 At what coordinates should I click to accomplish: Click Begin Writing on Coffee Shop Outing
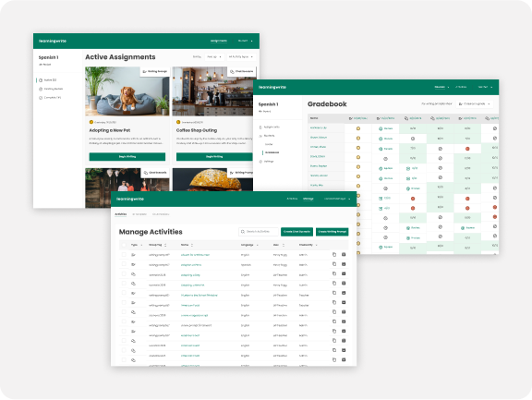click(x=214, y=157)
